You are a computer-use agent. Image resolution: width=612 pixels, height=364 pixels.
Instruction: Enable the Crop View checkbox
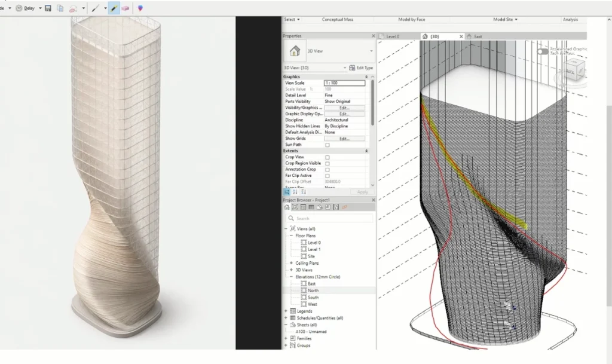click(328, 158)
